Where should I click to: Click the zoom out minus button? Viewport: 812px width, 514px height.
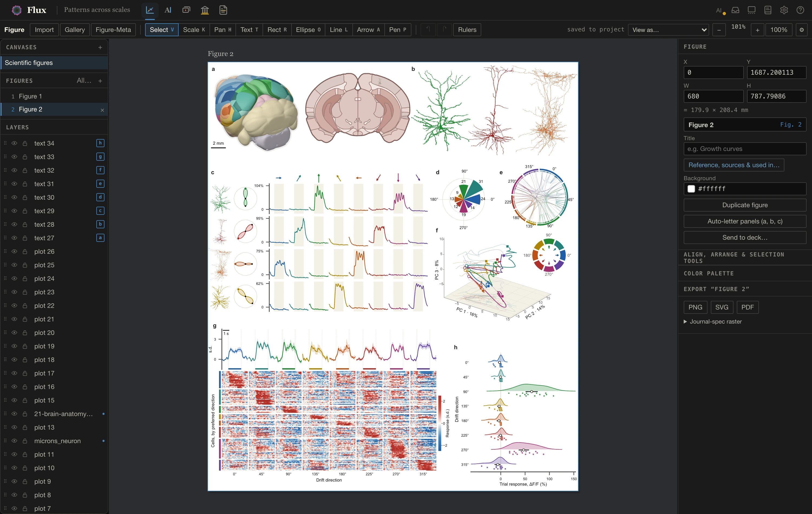click(x=719, y=30)
